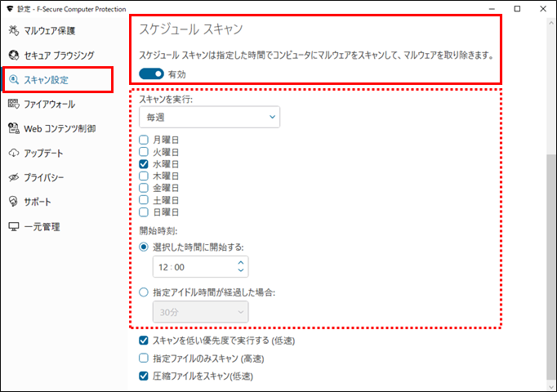Select スキャン設定 in the sidebar
557x392 pixels.
coord(46,80)
